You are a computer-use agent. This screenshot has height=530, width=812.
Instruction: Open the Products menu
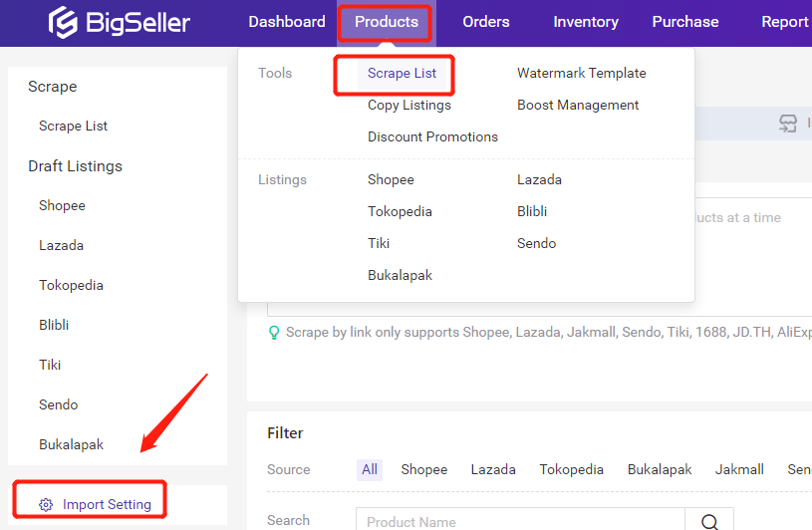click(386, 22)
